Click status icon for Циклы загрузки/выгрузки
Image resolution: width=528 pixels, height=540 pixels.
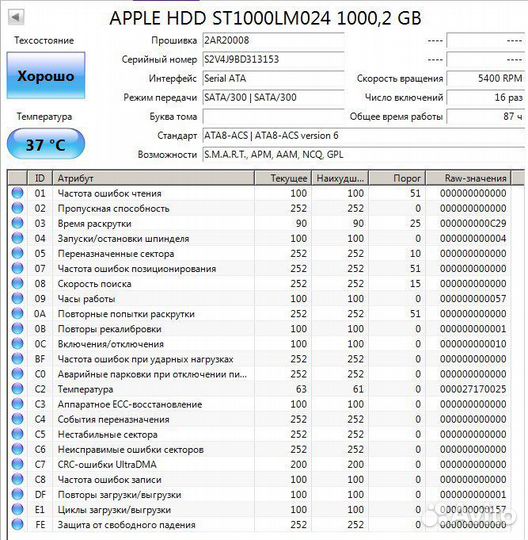tap(17, 509)
